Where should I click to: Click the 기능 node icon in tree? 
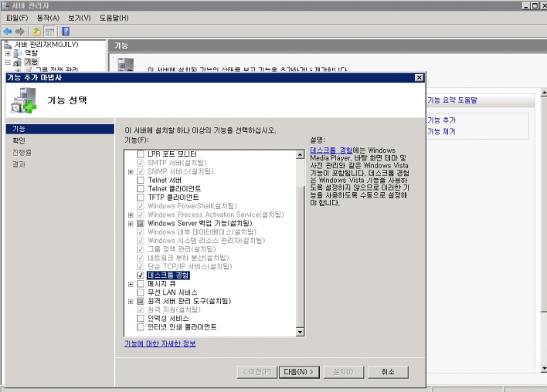tap(18, 63)
